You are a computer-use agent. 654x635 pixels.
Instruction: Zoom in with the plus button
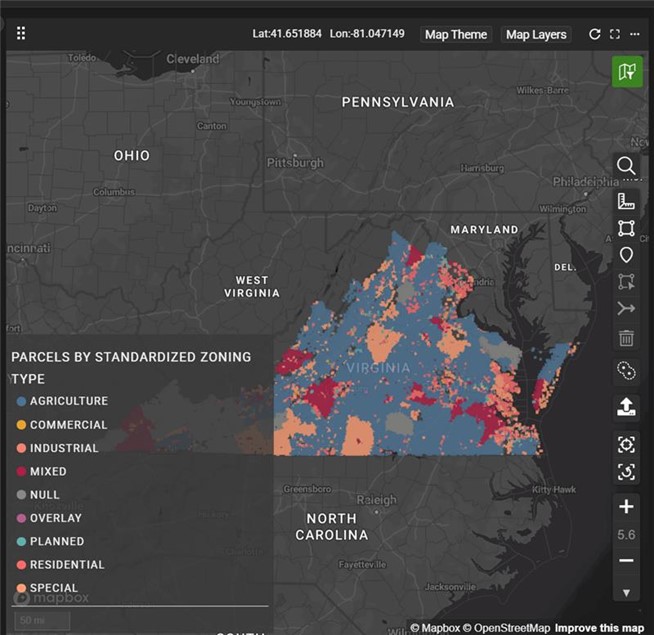click(626, 507)
